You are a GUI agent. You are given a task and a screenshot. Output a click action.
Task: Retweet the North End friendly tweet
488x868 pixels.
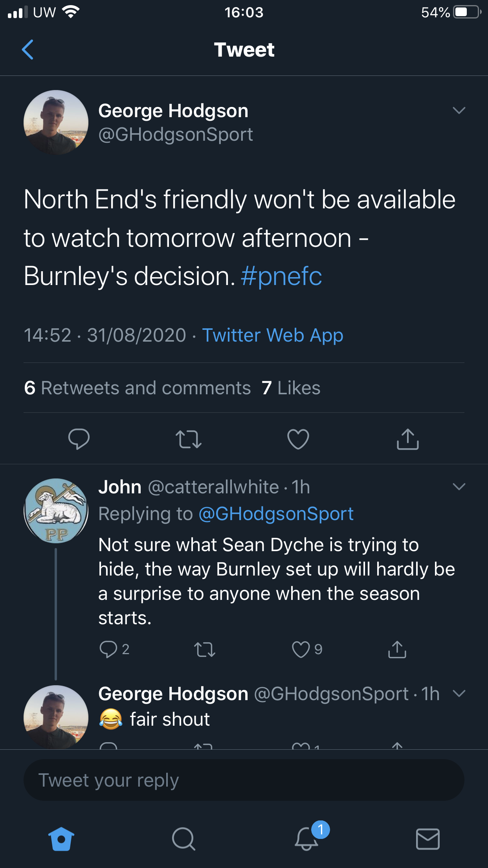pyautogui.click(x=189, y=439)
